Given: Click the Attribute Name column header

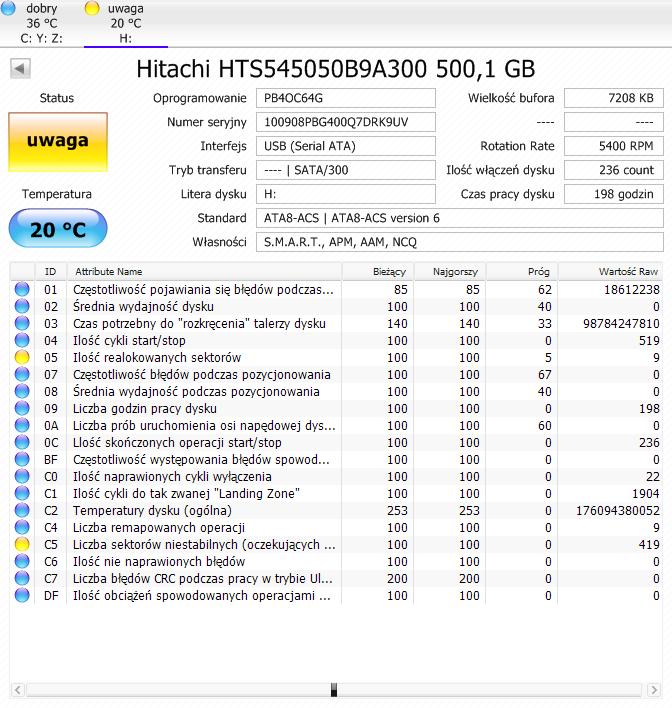Looking at the screenshot, I should (x=204, y=271).
